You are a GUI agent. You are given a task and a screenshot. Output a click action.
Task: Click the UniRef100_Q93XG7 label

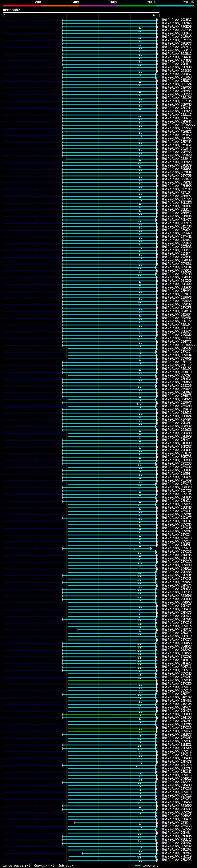point(176,338)
